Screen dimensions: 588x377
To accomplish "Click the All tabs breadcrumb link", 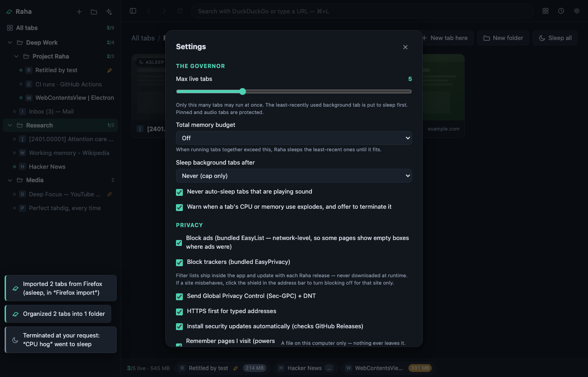I will tap(143, 38).
